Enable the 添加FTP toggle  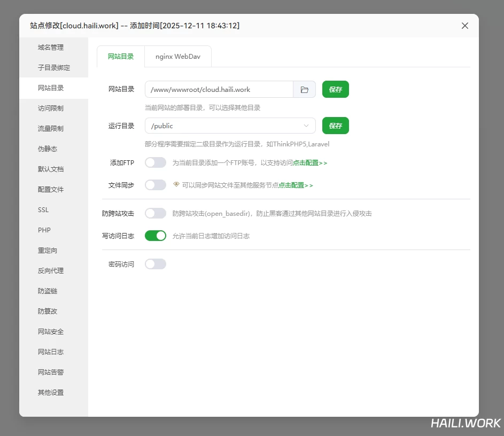156,162
